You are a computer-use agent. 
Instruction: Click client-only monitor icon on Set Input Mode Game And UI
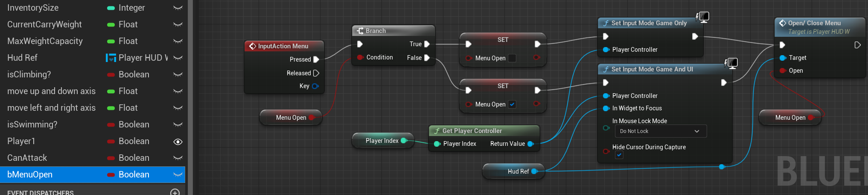coord(731,64)
